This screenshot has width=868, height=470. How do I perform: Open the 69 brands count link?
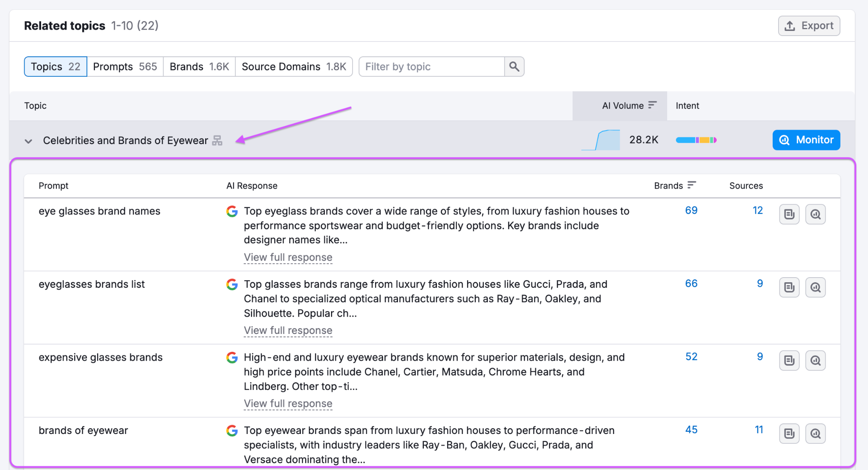(691, 210)
